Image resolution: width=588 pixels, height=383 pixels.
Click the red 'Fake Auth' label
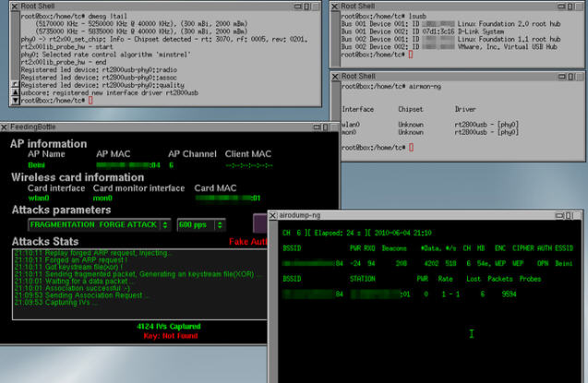248,242
